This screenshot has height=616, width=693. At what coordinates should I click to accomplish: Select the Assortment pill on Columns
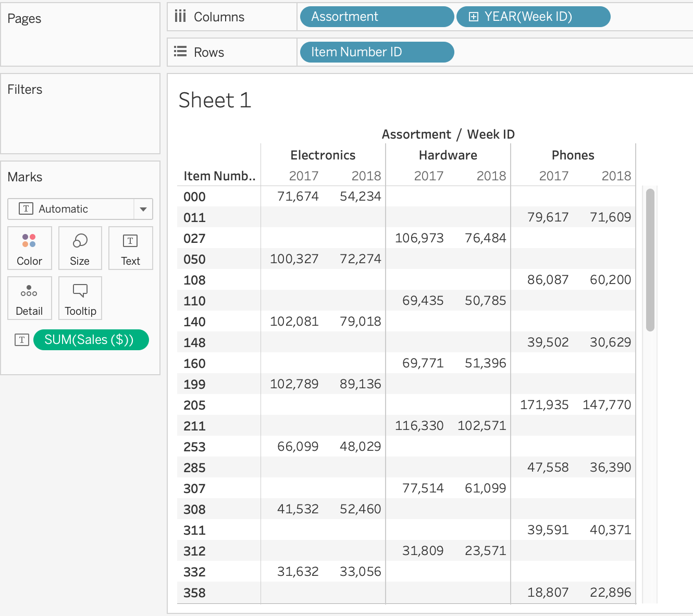tap(376, 16)
